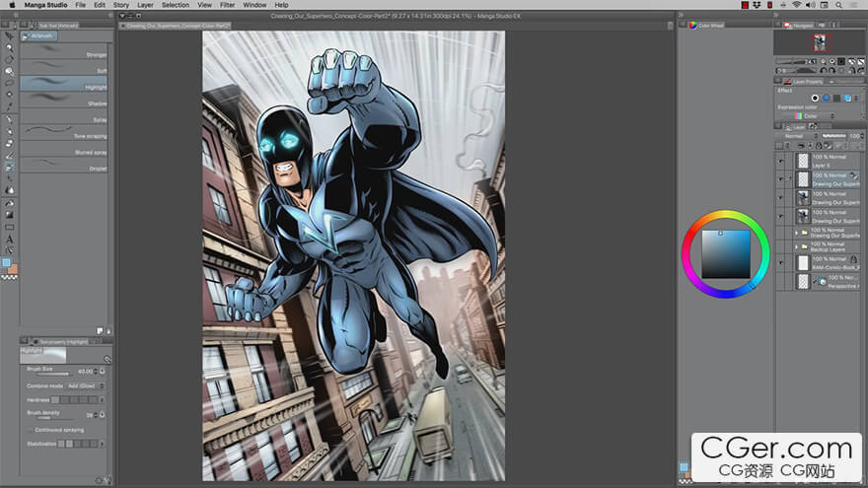The image size is (868, 488).
Task: Select the Droplet sub tool
Action: pyautogui.click(x=64, y=166)
